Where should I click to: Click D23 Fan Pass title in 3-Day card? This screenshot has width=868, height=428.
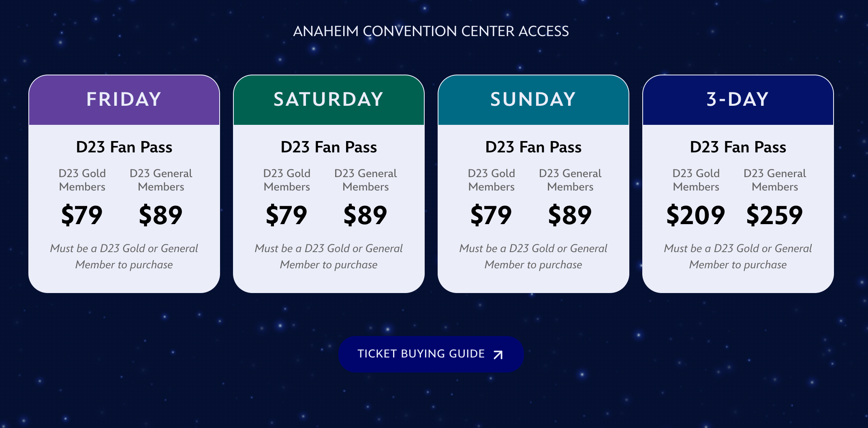[738, 147]
